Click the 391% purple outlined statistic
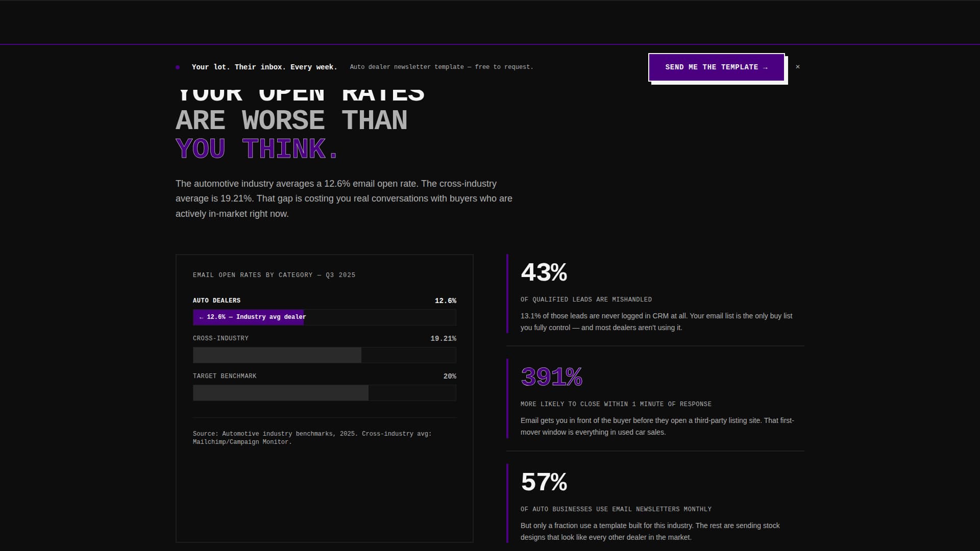Image resolution: width=980 pixels, height=551 pixels. (x=551, y=378)
